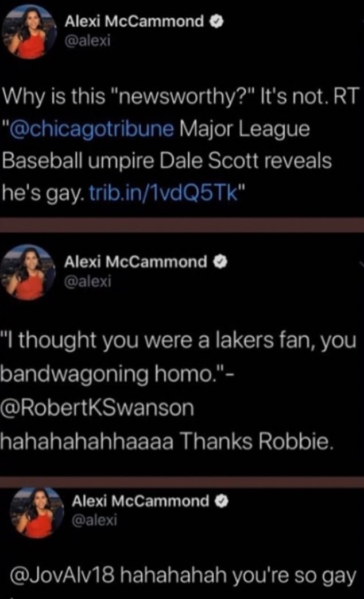Click the "Thanks Robbie" tweet text
Screen dimensions: 364x599
pyautogui.click(x=257, y=441)
